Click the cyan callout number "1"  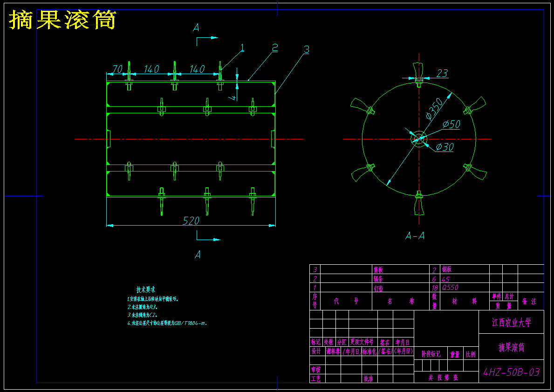[x=242, y=48]
